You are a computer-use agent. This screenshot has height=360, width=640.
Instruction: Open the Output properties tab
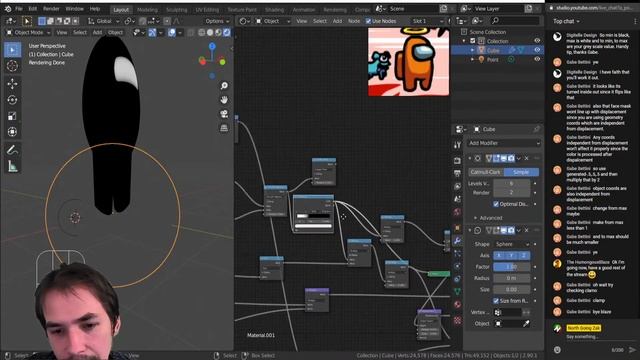pyautogui.click(x=457, y=173)
